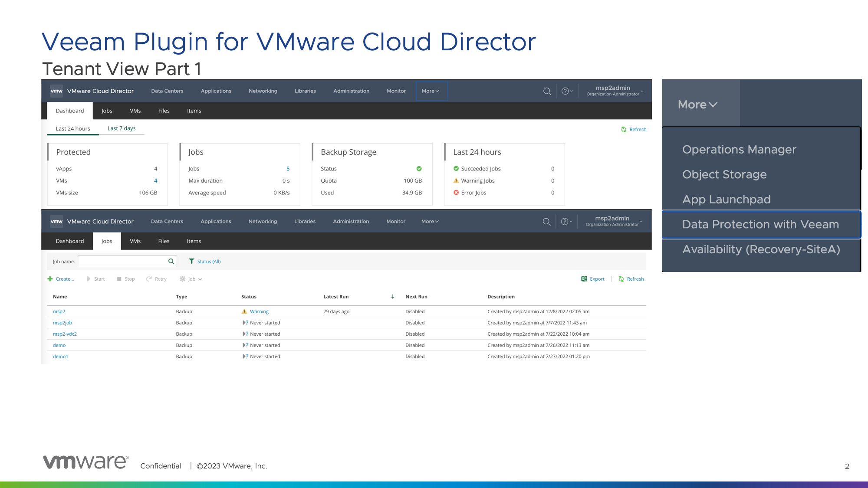Click the Status (All) filter funnel
Image resolution: width=868 pixels, height=488 pixels.
point(191,261)
